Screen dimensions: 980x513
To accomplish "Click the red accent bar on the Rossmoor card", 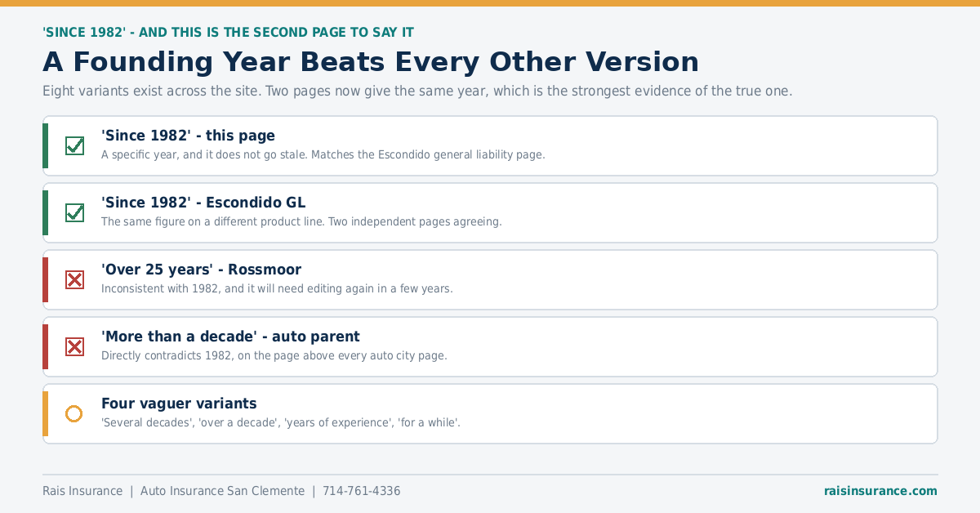I will point(45,279).
